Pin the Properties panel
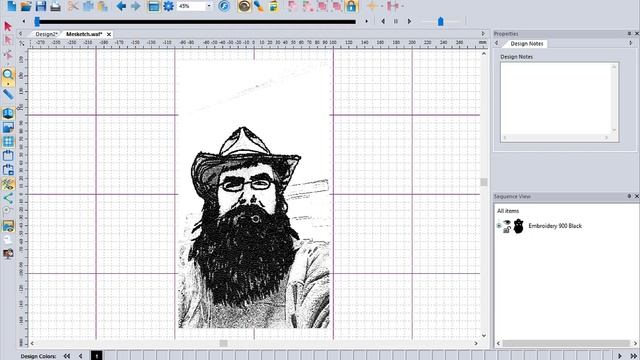The width and height of the screenshot is (640, 360). click(x=629, y=33)
